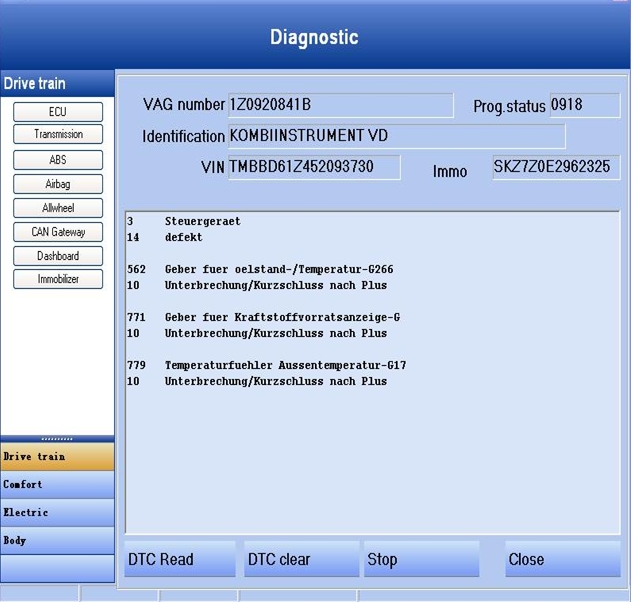Open ABS diagnostics

pyautogui.click(x=58, y=160)
